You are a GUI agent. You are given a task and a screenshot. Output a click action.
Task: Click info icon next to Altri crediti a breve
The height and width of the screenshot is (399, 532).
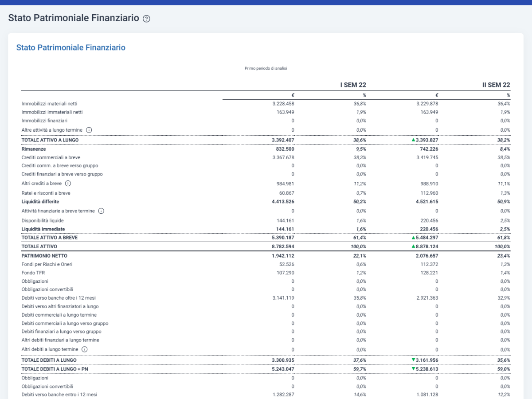point(68,184)
